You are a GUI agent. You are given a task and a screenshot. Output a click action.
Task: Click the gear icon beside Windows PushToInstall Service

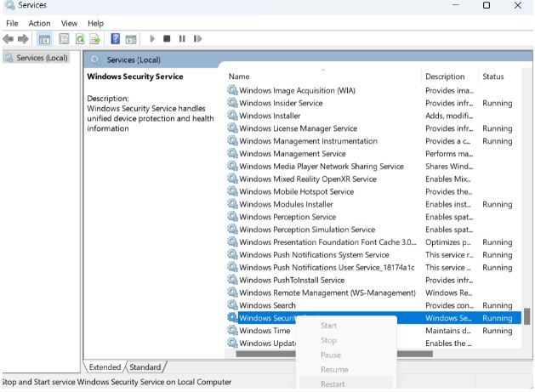(233, 280)
